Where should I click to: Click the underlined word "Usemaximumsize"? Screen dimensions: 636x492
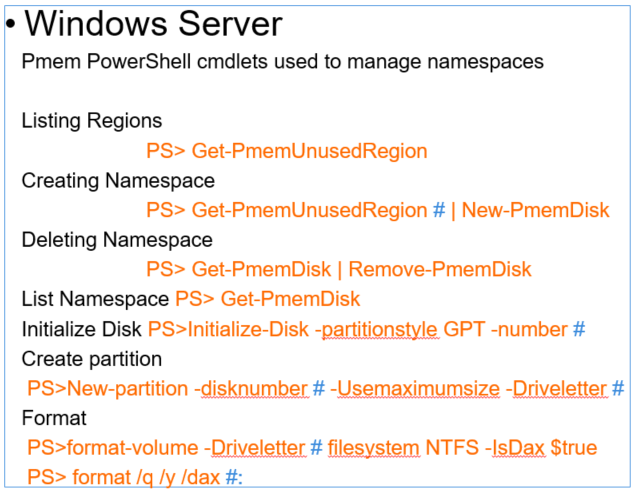pyautogui.click(x=419, y=389)
